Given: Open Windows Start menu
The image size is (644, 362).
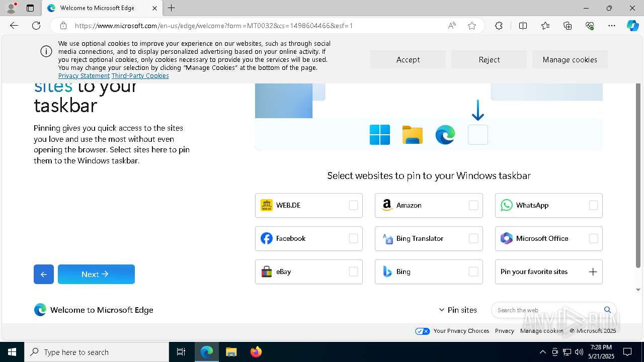Looking at the screenshot, I should [x=12, y=352].
